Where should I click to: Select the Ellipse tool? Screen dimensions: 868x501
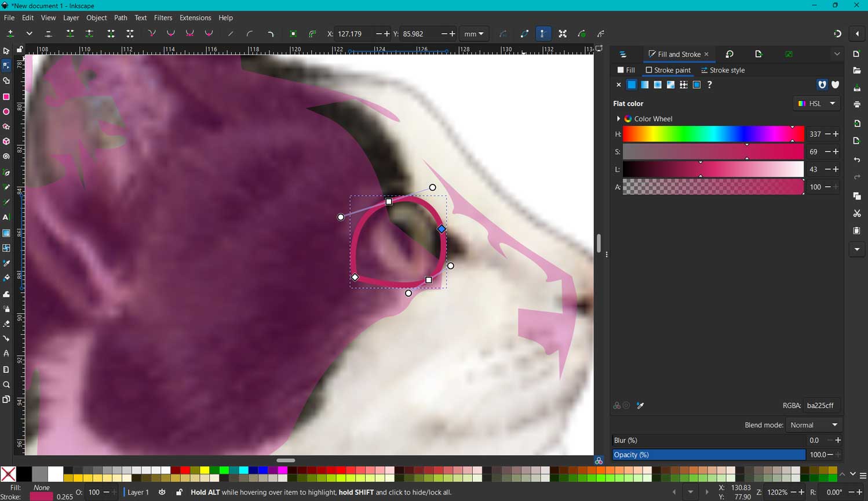pyautogui.click(x=6, y=111)
